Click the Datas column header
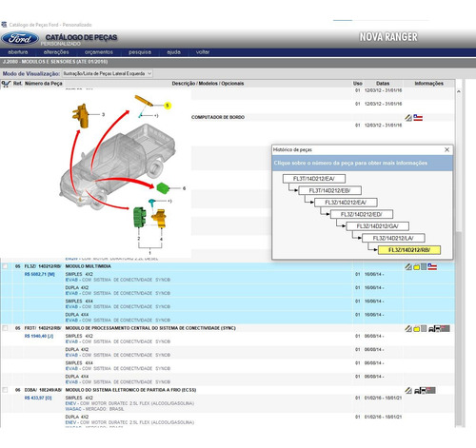 pyautogui.click(x=383, y=84)
